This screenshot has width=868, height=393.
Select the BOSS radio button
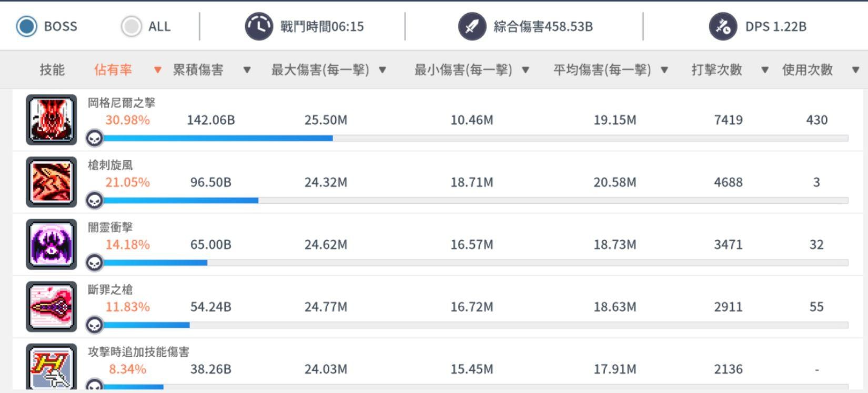pos(26,26)
